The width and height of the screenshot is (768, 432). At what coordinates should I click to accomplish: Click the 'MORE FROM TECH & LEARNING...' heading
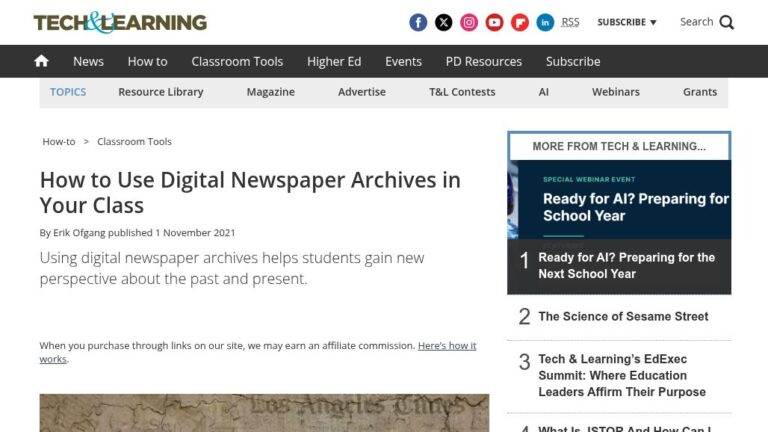pos(619,146)
